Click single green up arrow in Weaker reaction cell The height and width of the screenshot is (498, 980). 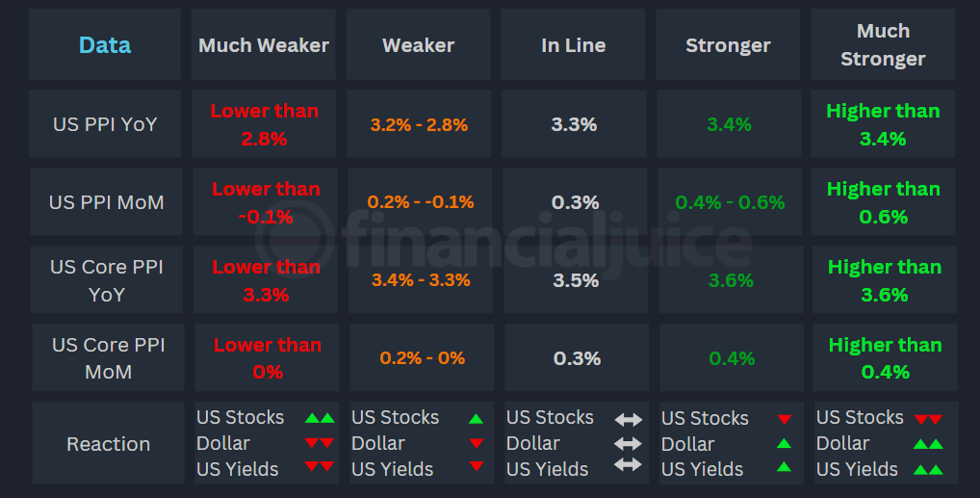(476, 418)
